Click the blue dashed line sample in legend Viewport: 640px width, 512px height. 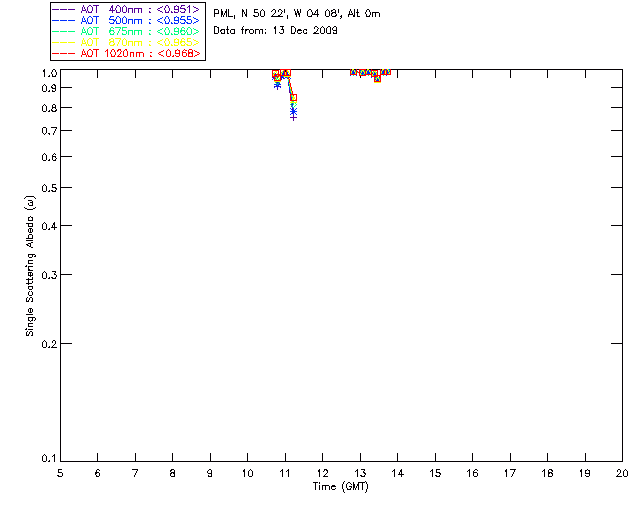[64, 20]
